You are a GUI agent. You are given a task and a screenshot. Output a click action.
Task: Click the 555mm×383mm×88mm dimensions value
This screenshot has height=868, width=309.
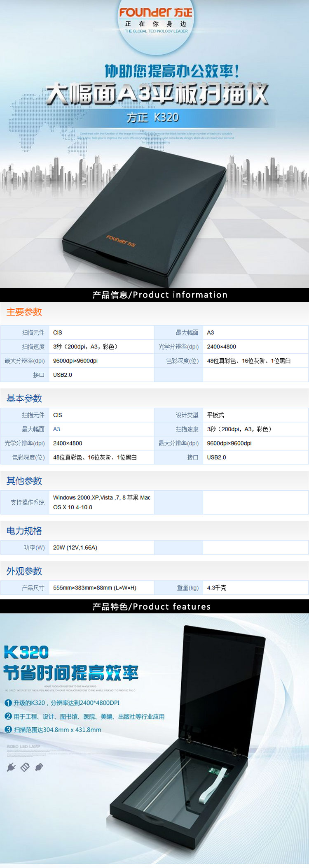[x=95, y=588]
